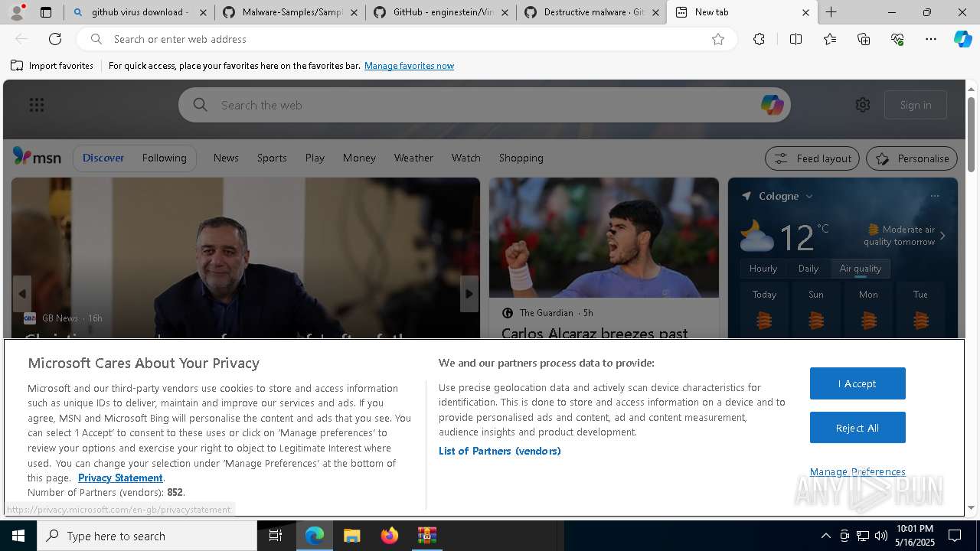Expand the air quality notice arrow
980x551 pixels.
pos(942,236)
